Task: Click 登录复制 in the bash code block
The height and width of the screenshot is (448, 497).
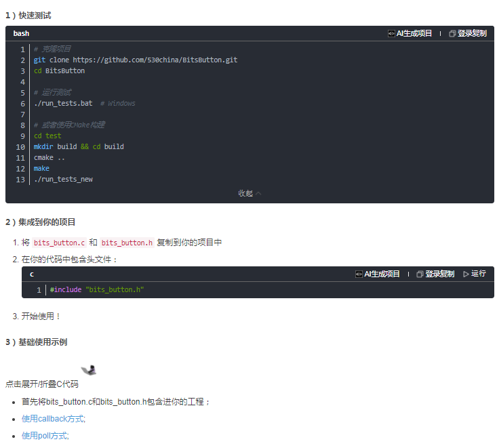Action: coord(468,33)
